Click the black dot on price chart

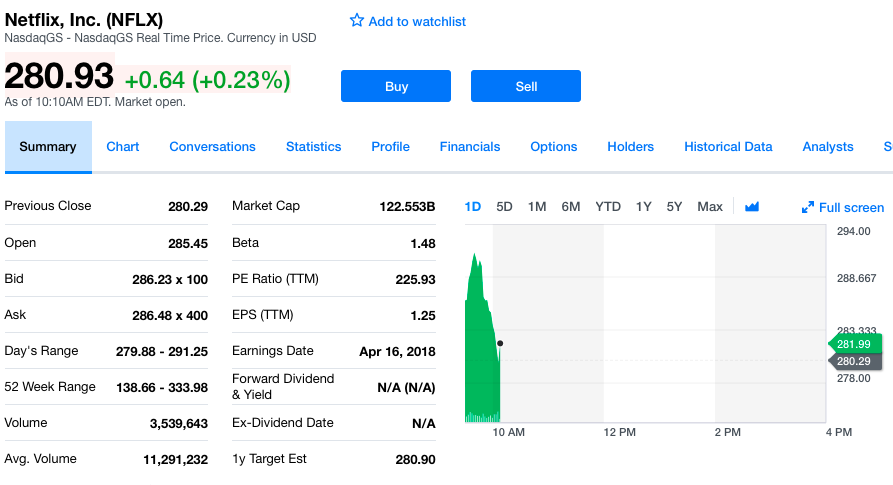(500, 343)
